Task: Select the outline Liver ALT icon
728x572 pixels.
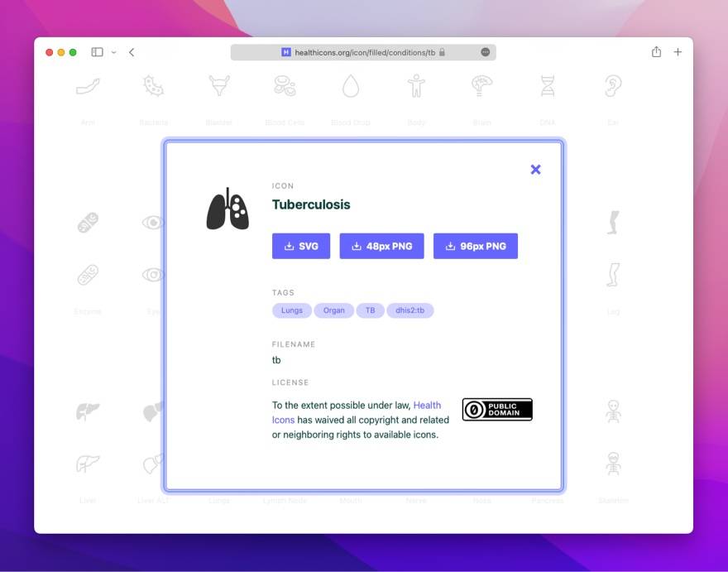Action: (x=153, y=464)
